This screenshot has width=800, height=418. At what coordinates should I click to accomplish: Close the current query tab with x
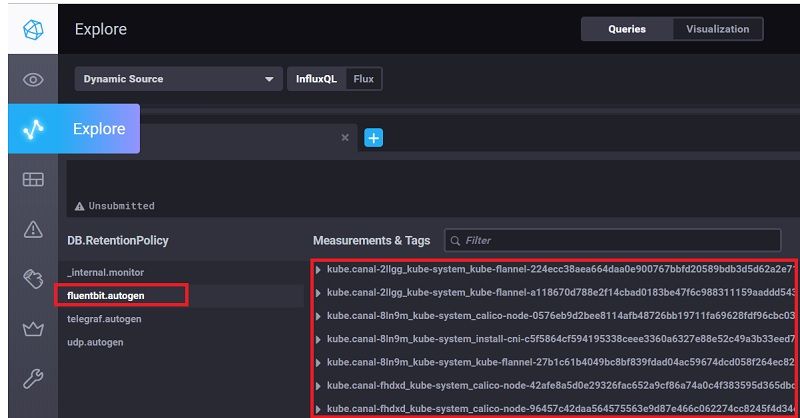click(x=345, y=137)
